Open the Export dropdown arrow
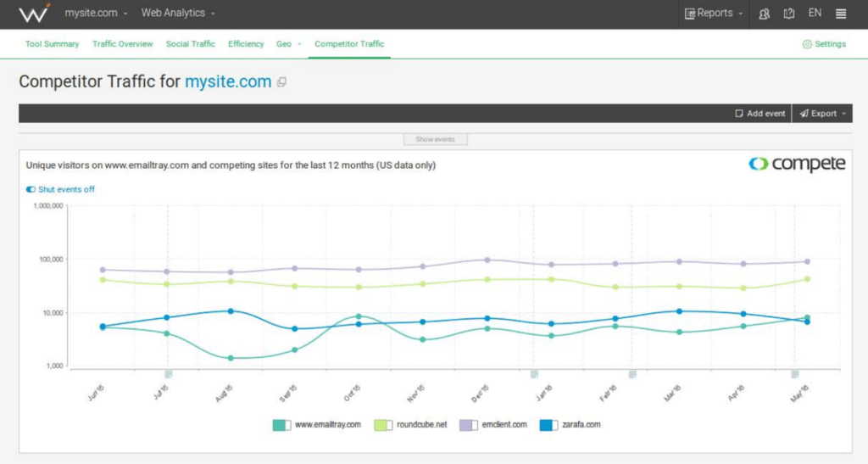 coord(843,114)
